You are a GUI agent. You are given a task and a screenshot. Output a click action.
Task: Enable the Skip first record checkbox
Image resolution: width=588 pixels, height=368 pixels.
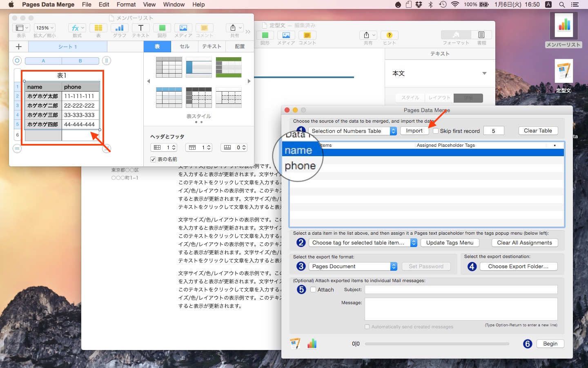coord(436,131)
